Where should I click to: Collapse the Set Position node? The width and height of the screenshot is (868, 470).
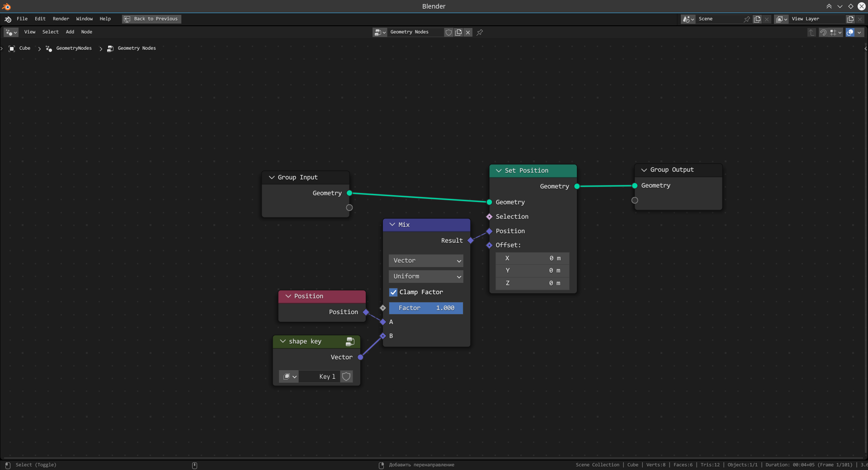(499, 171)
